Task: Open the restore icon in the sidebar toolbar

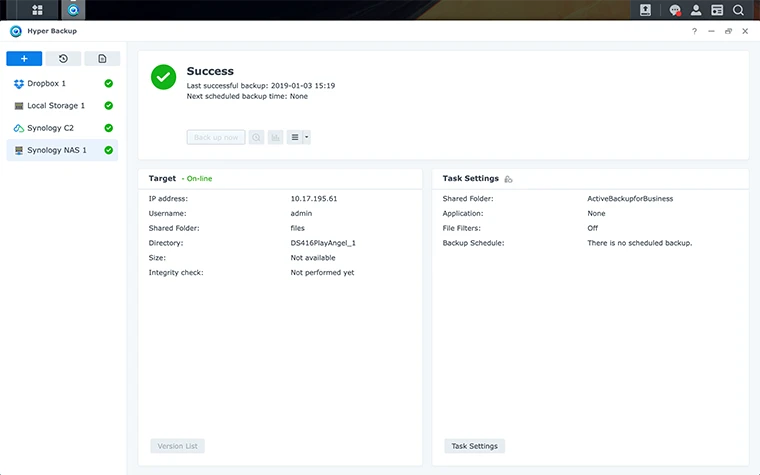Action: [x=63, y=59]
